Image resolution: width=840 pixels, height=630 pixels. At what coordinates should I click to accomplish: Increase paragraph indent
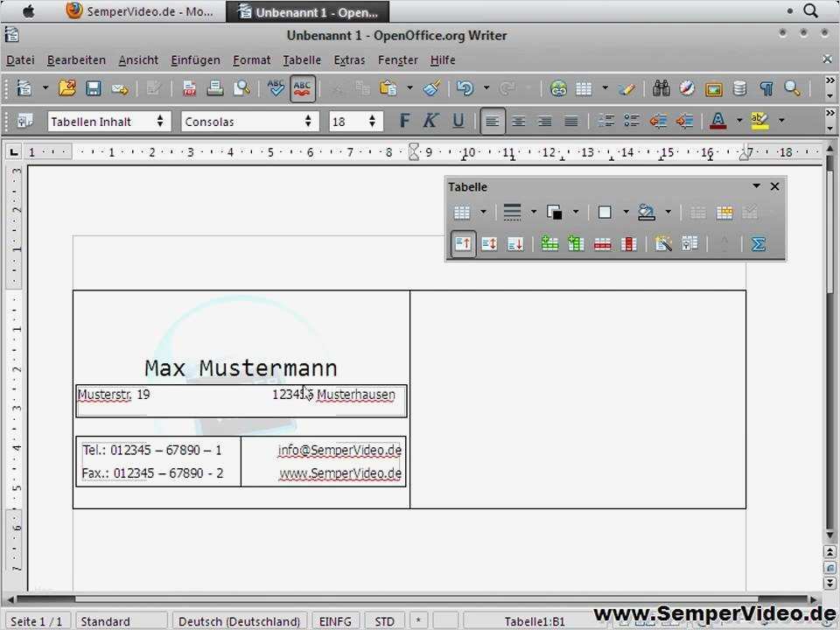click(684, 122)
